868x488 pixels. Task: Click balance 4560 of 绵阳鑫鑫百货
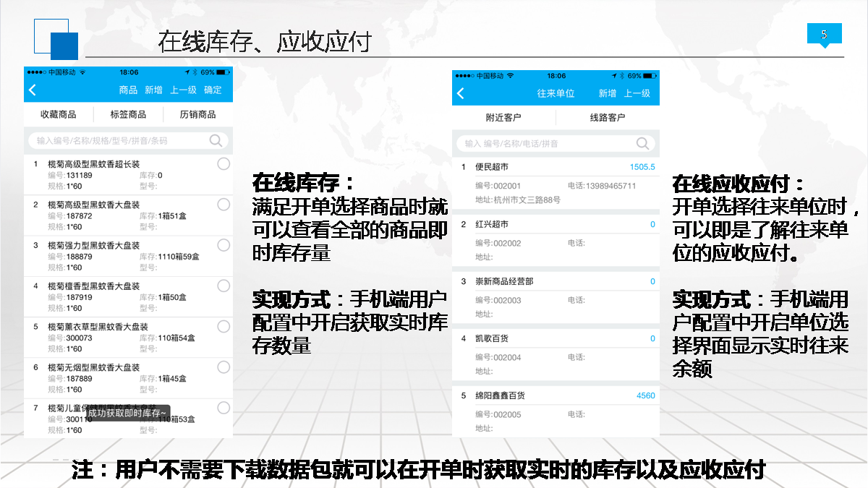(645, 395)
